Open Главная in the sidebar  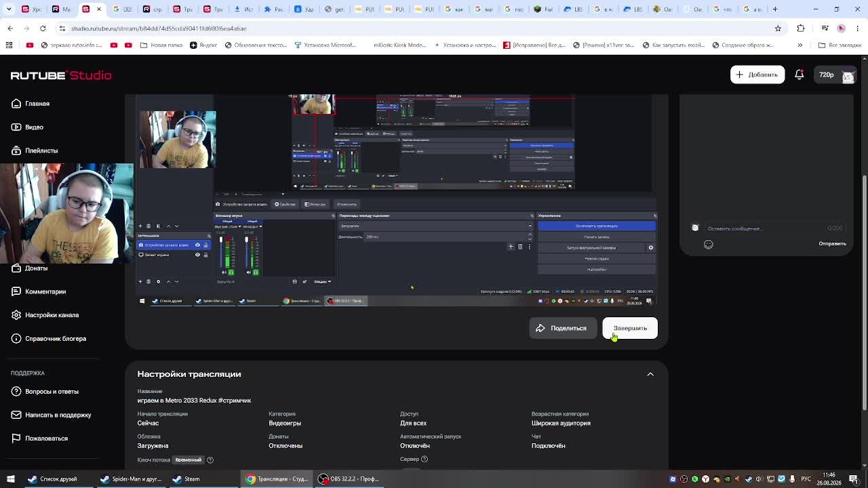(x=37, y=104)
